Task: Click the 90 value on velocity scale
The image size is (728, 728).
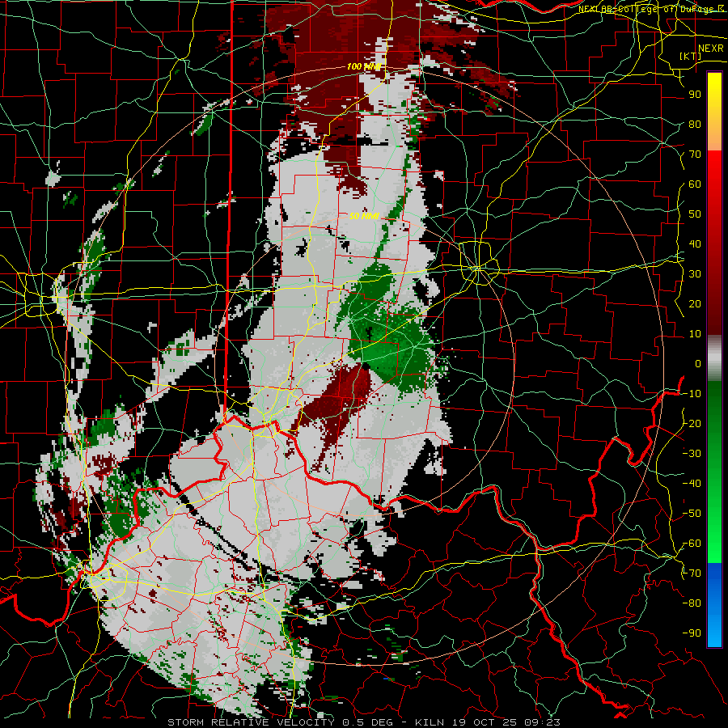Action: (x=695, y=95)
